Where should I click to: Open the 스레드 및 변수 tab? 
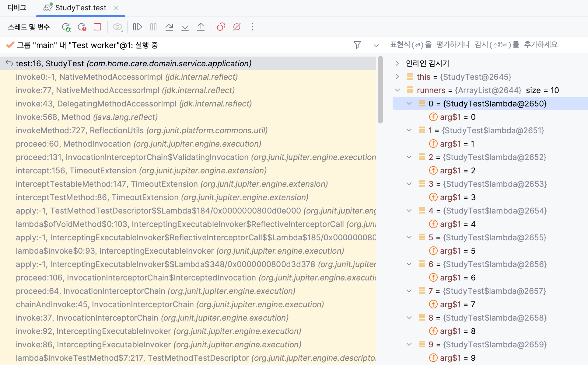[29, 27]
